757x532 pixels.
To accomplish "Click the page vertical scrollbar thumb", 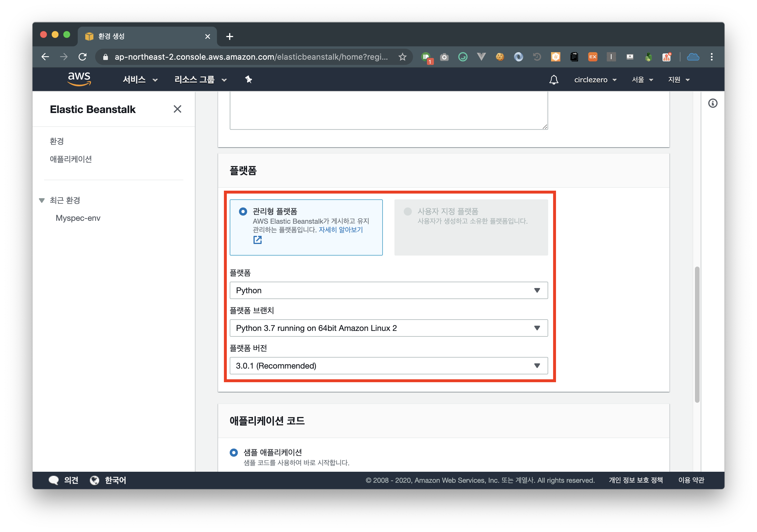I will click(697, 334).
